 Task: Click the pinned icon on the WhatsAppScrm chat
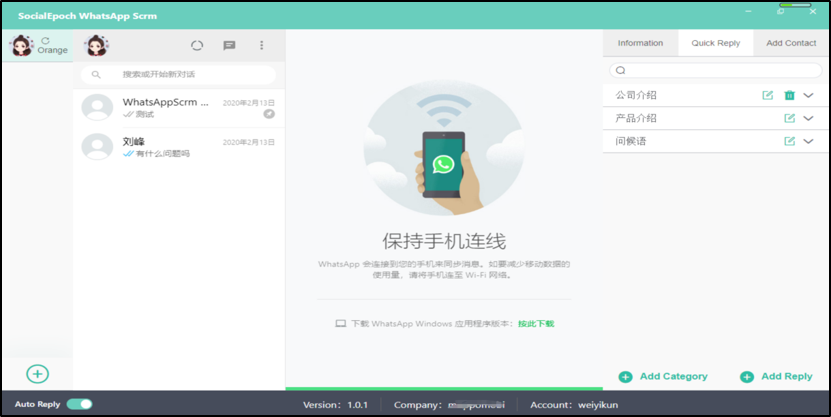point(269,114)
